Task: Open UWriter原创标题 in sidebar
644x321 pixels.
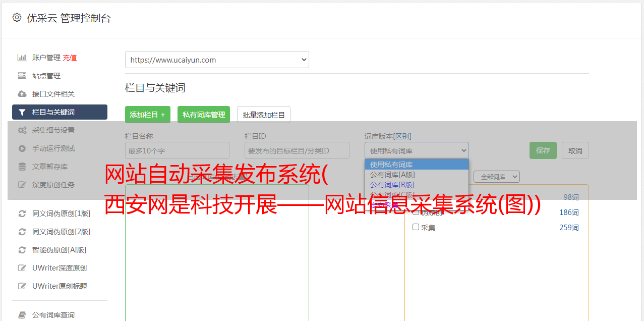Action: 60,286
